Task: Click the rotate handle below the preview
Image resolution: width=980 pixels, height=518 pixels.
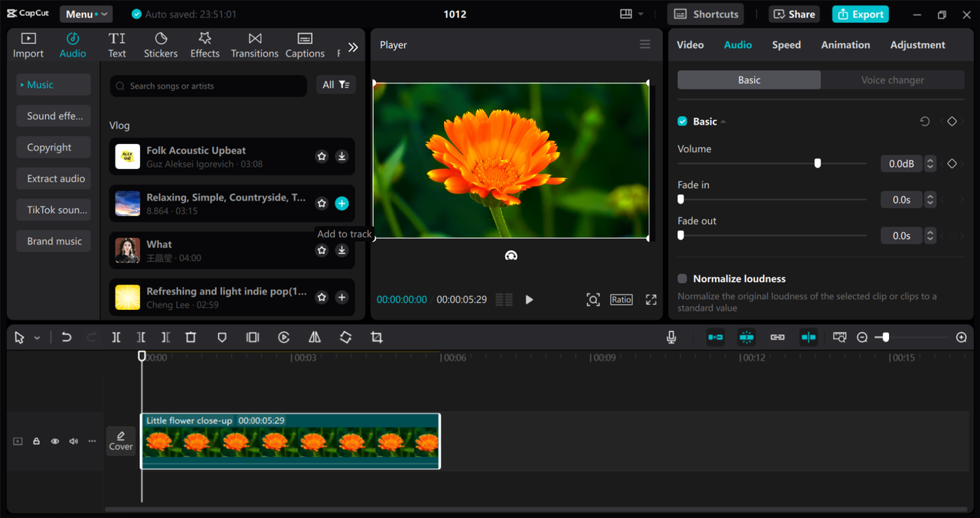Action: [511, 256]
